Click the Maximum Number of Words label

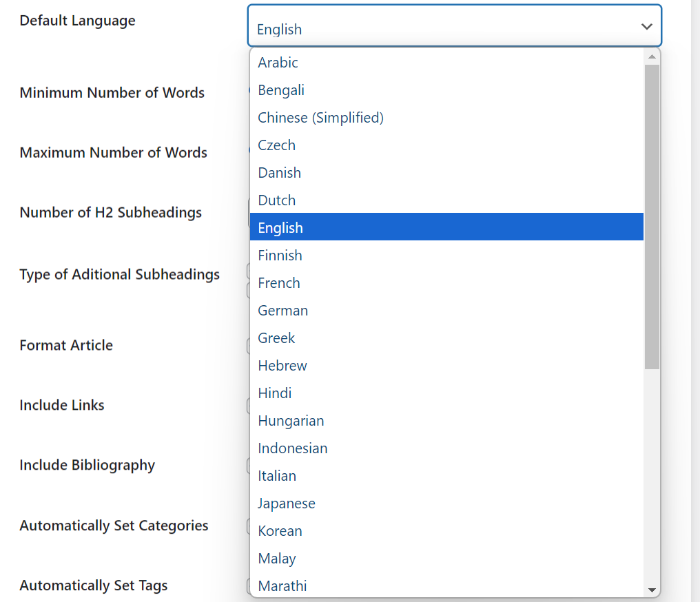pos(114,153)
